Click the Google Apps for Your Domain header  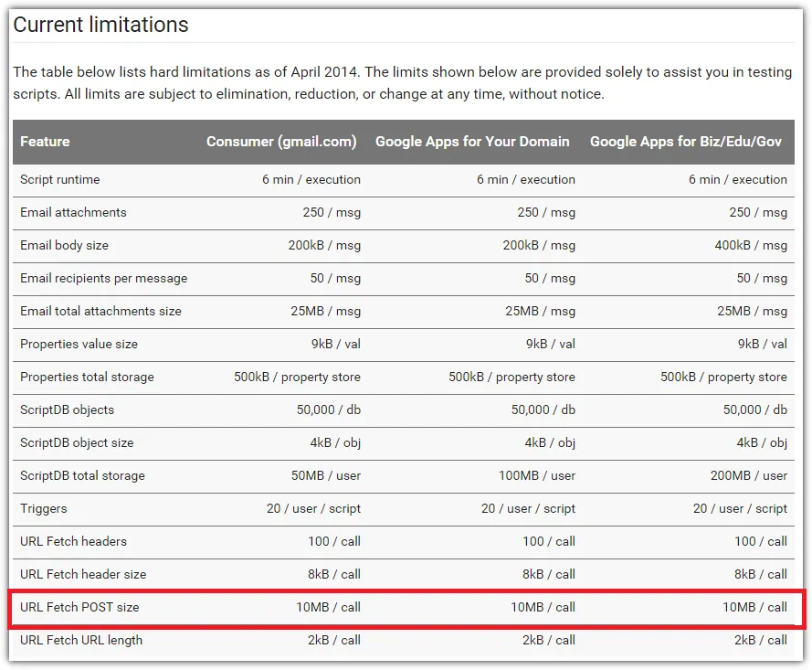click(x=472, y=142)
